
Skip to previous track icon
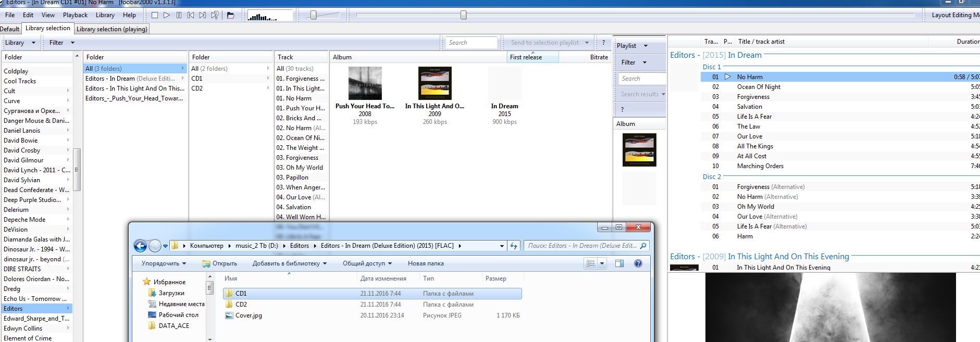tap(191, 15)
